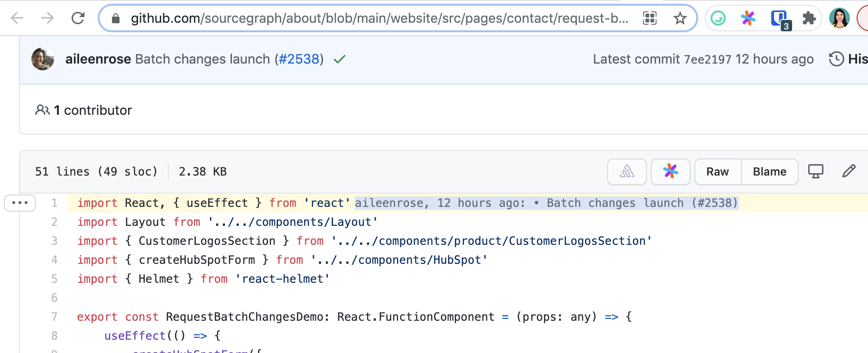This screenshot has height=353, width=868.
Task: Open pull request #2538 link
Action: click(299, 59)
